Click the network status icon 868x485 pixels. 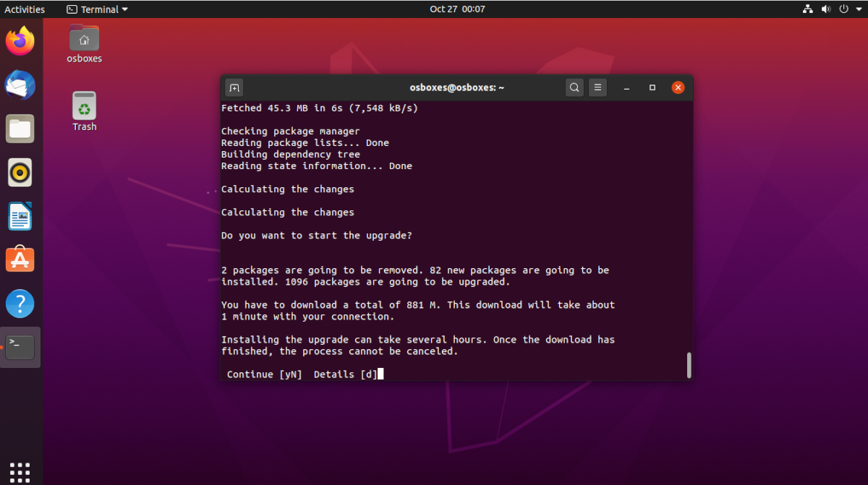coord(807,9)
